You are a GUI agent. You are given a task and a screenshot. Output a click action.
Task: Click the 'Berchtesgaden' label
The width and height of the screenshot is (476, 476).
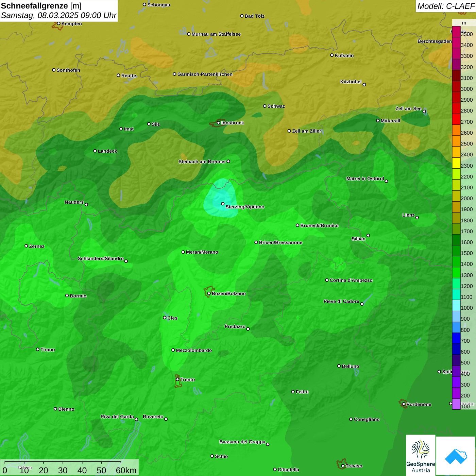click(x=435, y=41)
